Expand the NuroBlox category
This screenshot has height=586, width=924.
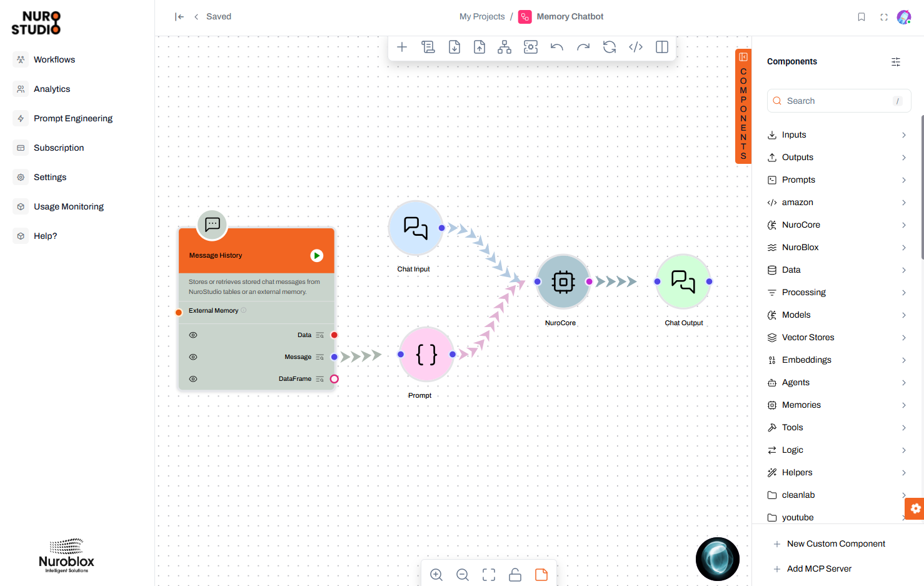(x=836, y=248)
